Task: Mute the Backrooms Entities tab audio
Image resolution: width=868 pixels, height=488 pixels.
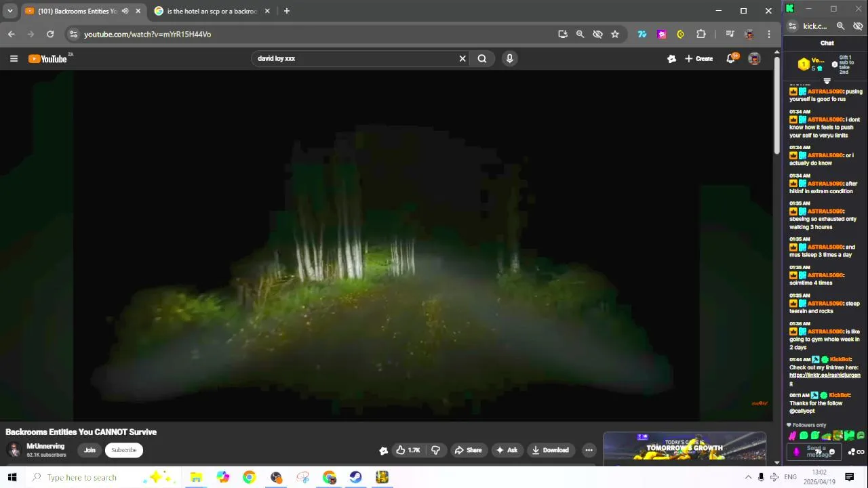Action: pos(125,11)
